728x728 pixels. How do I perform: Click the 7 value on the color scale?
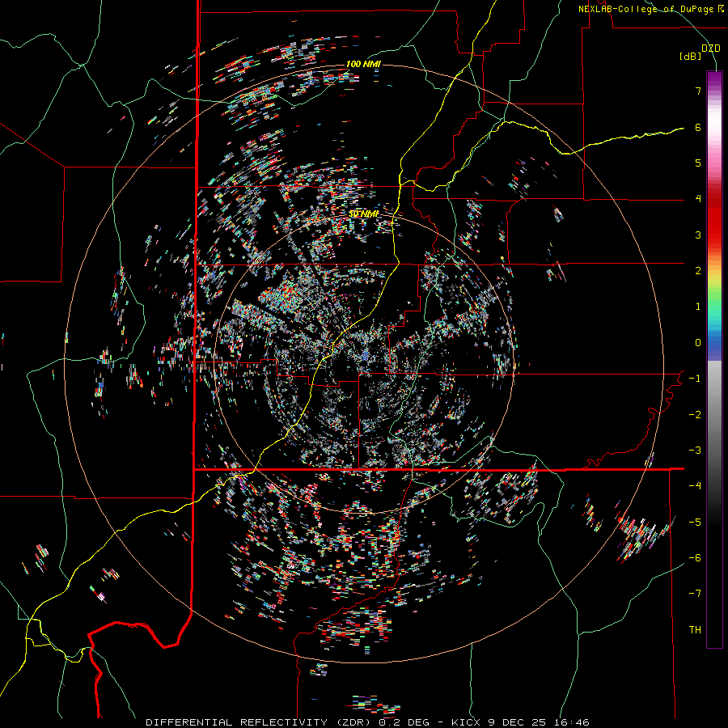tap(698, 91)
